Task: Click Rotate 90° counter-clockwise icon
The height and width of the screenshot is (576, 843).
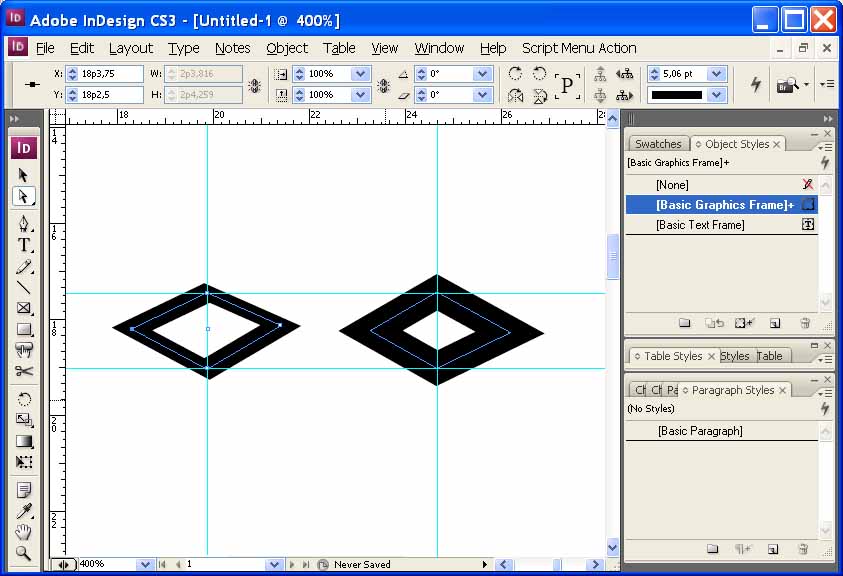Action: point(539,73)
